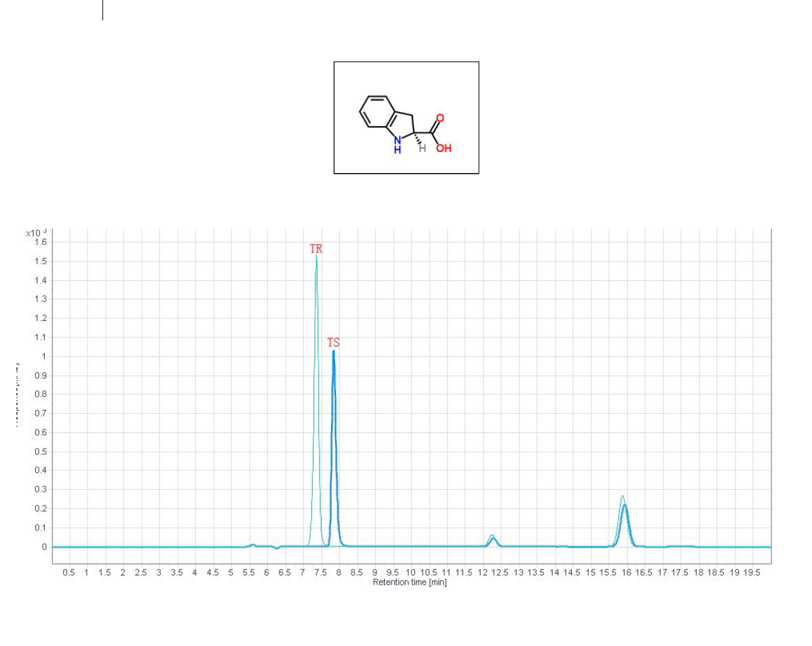Click the small bump near 5.6 minutes

pos(252,544)
